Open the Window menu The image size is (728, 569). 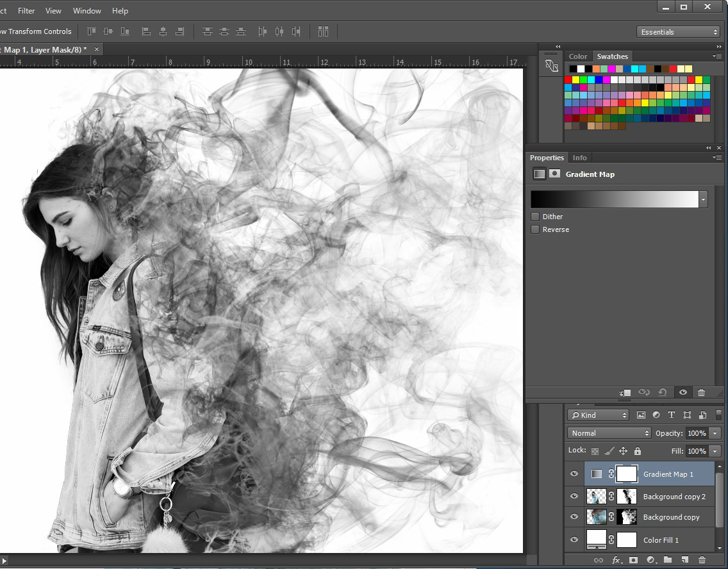point(87,11)
